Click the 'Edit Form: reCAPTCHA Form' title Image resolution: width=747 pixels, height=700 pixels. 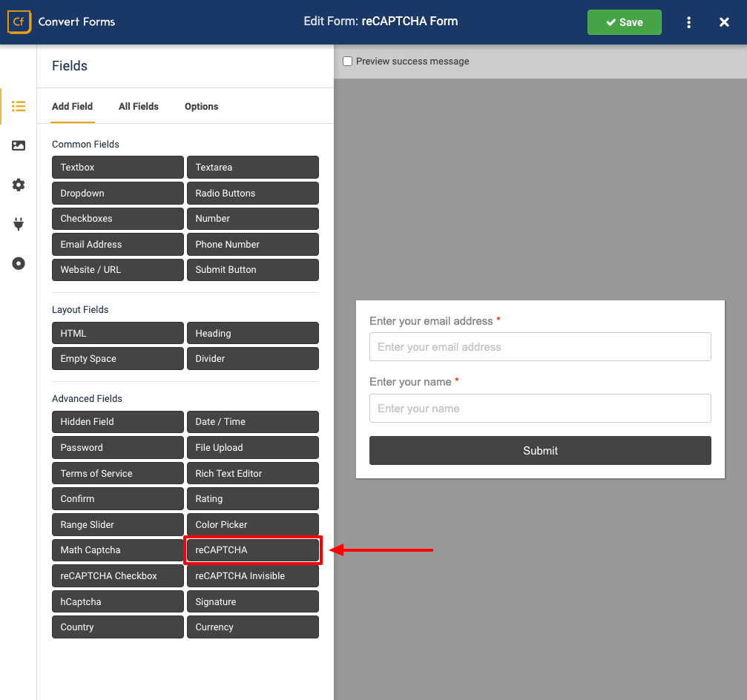pyautogui.click(x=381, y=22)
